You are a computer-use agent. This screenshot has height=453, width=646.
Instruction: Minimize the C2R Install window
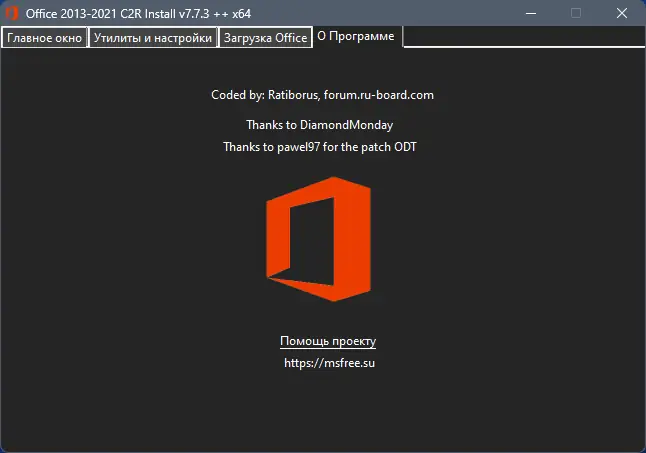pos(530,13)
